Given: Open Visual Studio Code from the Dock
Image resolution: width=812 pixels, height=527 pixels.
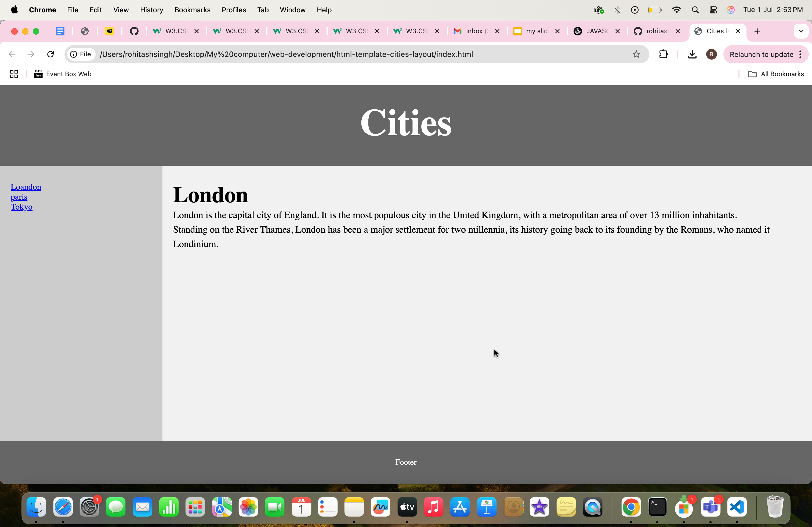Looking at the screenshot, I should [737, 507].
